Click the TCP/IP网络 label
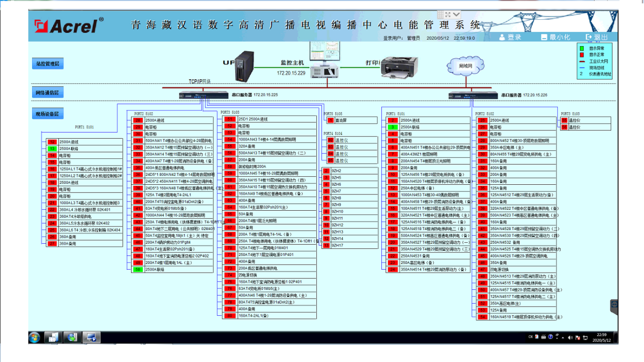 [200, 81]
